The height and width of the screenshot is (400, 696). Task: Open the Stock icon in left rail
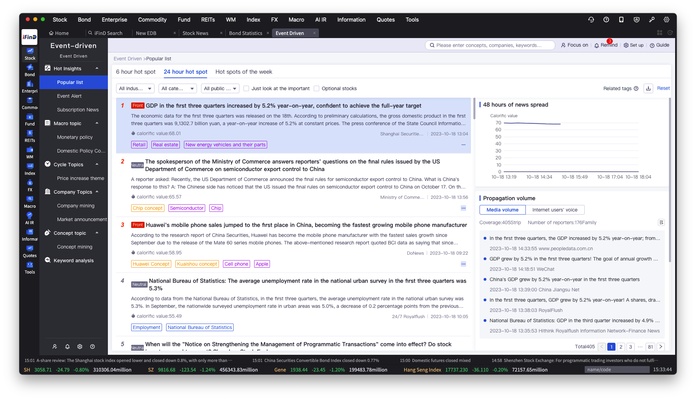(30, 54)
